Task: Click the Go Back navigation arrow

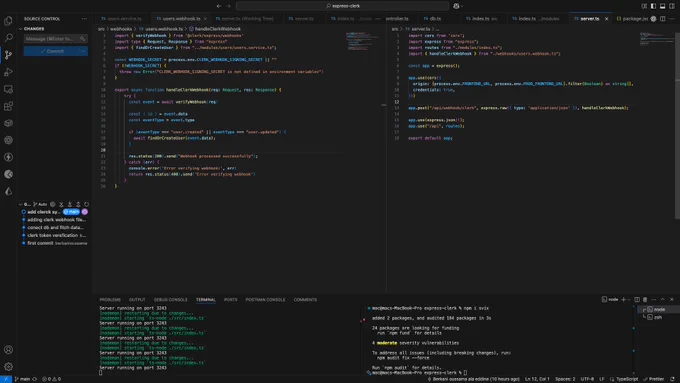Action: point(219,6)
